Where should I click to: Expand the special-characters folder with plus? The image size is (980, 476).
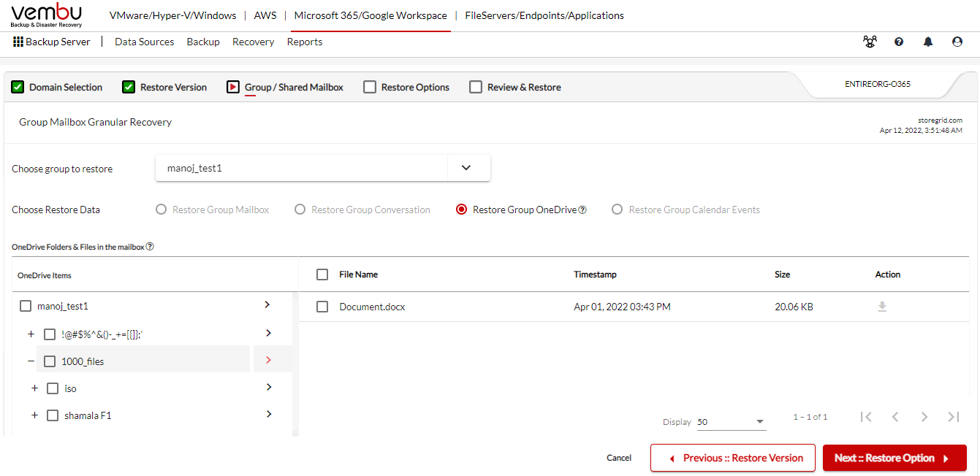click(x=31, y=334)
